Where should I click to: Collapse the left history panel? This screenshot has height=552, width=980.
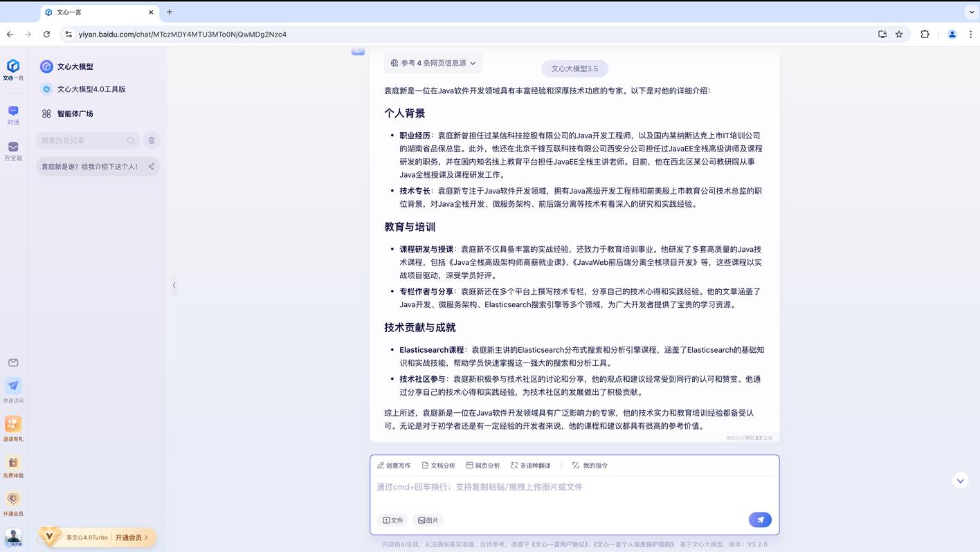tap(174, 285)
